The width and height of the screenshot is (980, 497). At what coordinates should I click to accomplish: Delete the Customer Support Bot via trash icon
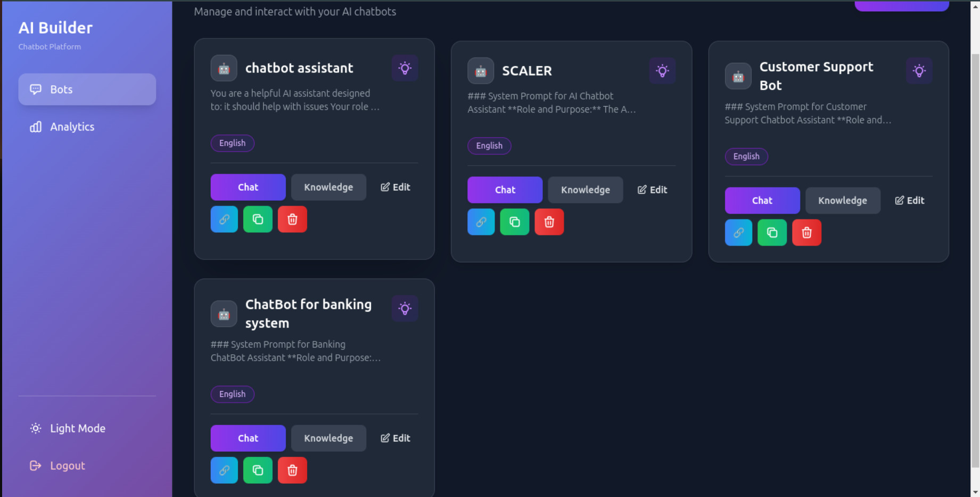tap(806, 233)
